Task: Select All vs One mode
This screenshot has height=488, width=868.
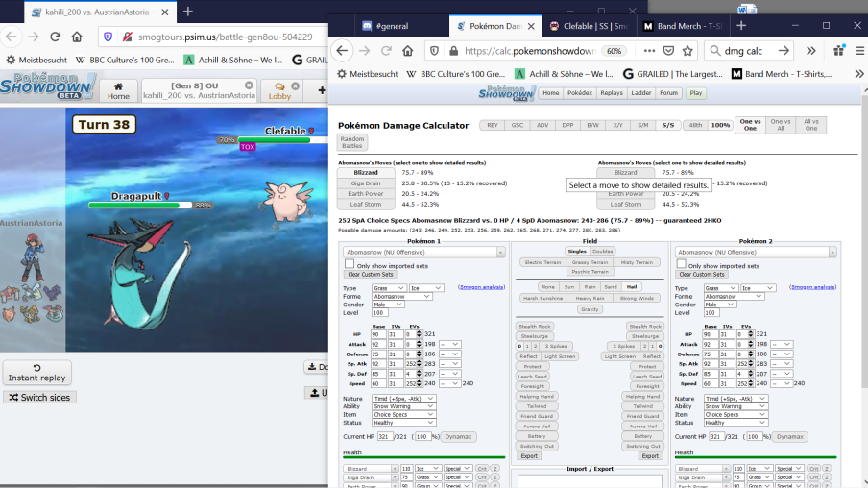Action: click(x=811, y=125)
